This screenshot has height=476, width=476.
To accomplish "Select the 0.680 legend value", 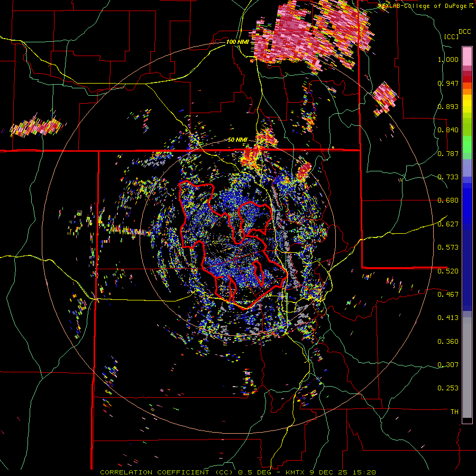I will (x=448, y=200).
